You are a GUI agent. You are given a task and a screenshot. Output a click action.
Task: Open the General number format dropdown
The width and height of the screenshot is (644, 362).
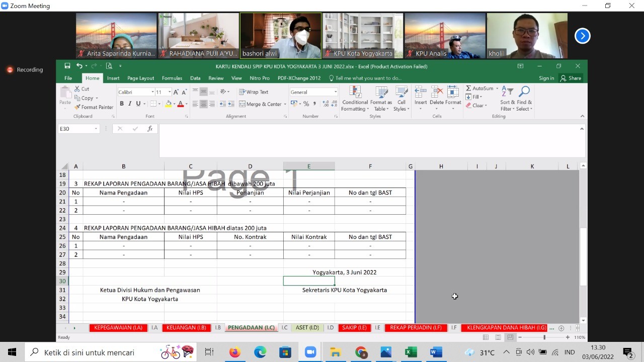336,92
